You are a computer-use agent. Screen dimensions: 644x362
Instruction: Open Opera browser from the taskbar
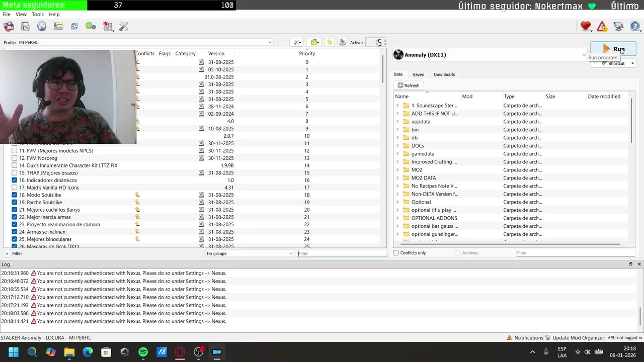coord(180,352)
